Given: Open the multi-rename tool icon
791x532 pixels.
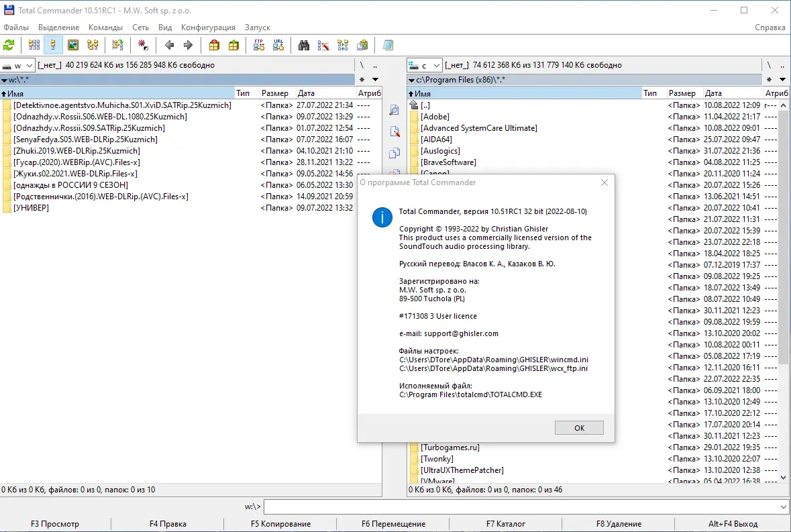Looking at the screenshot, I should 323,46.
